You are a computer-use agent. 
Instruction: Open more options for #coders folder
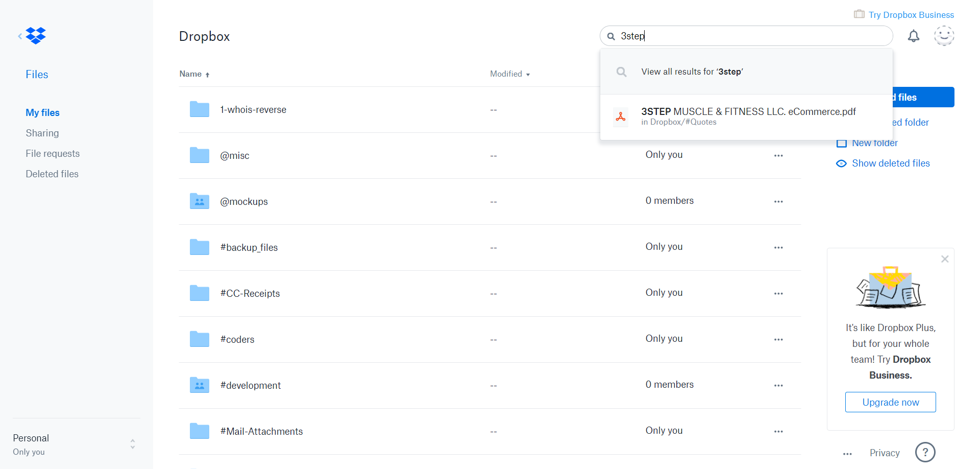778,340
